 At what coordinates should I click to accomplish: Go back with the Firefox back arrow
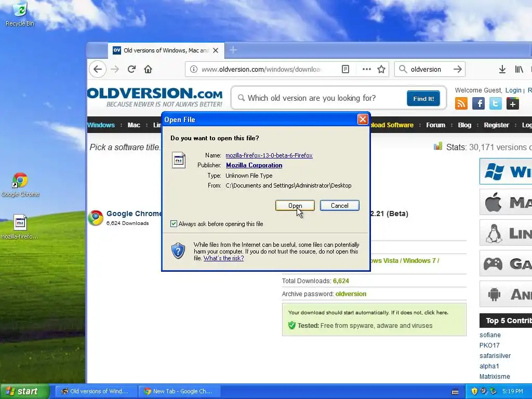(98, 69)
